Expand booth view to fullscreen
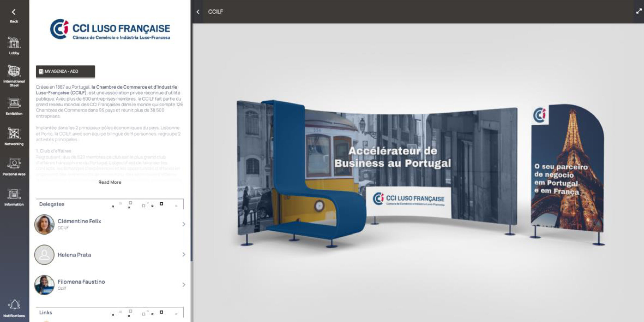This screenshot has width=644, height=322. pos(639,11)
